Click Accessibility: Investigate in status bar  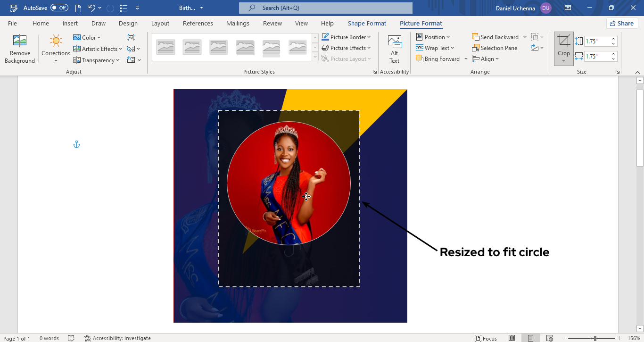point(117,338)
